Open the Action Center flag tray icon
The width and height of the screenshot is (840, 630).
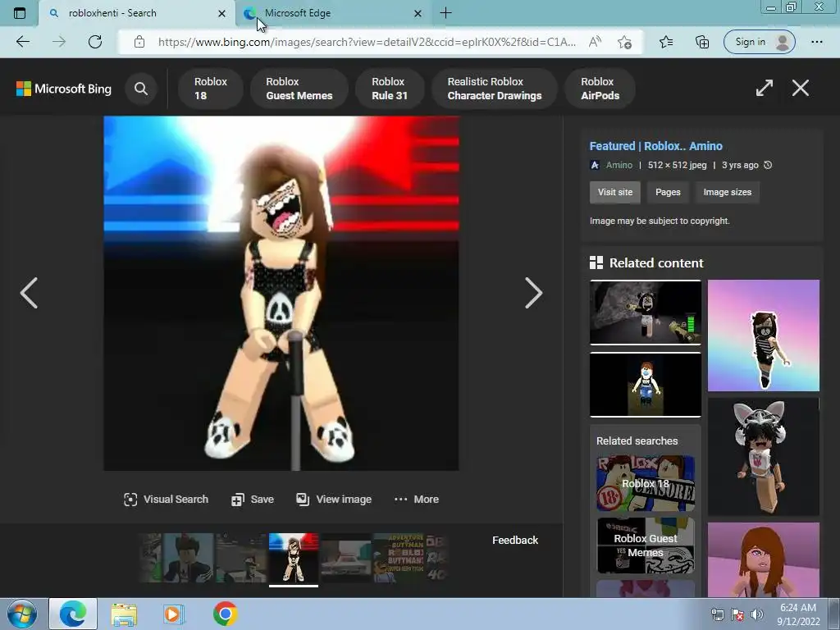click(737, 614)
